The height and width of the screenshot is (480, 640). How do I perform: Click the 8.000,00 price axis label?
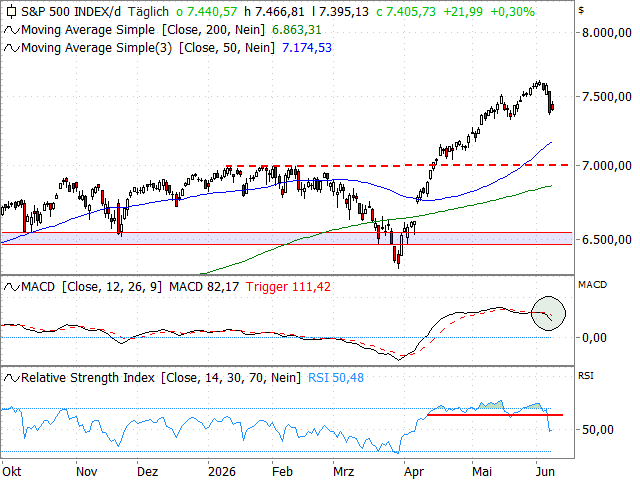coord(607,33)
